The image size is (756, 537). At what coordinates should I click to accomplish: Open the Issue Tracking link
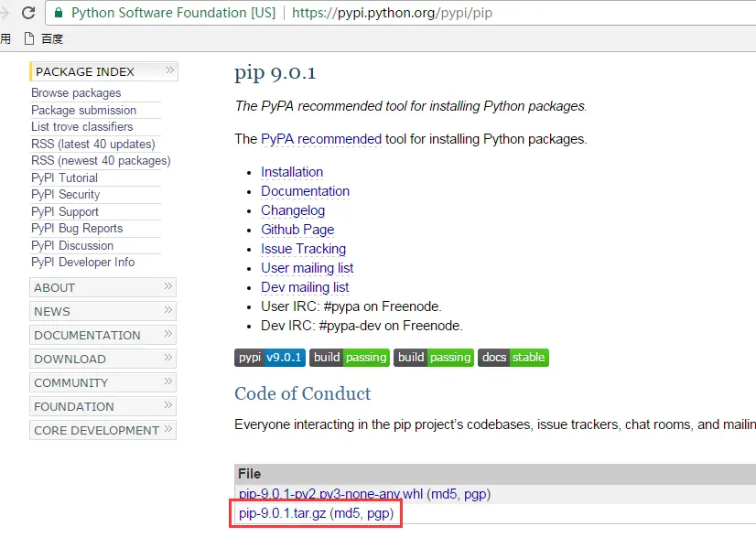303,249
